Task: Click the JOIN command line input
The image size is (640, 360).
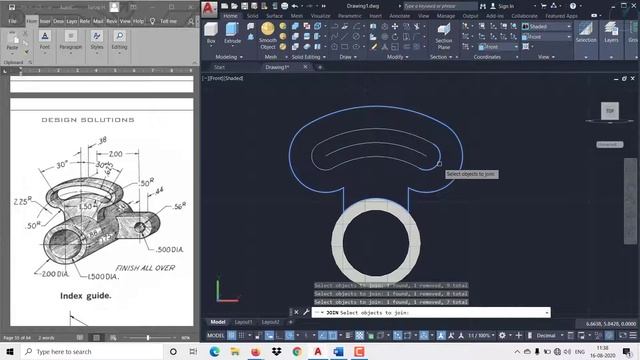Action: click(431, 313)
